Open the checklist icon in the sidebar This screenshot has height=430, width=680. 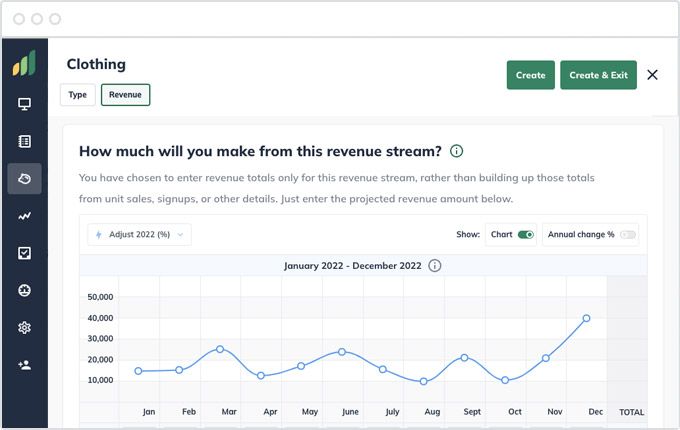24,253
